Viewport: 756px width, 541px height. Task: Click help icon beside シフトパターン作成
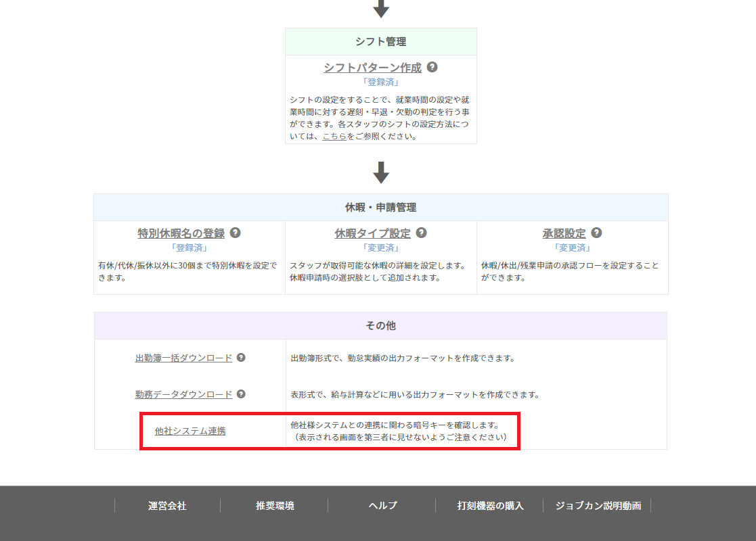pos(432,68)
